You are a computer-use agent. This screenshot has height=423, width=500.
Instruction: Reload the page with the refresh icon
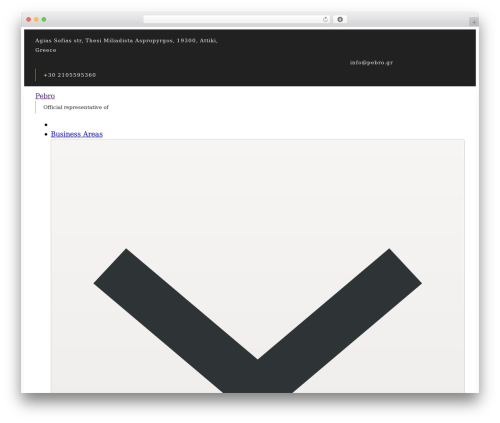[325, 19]
